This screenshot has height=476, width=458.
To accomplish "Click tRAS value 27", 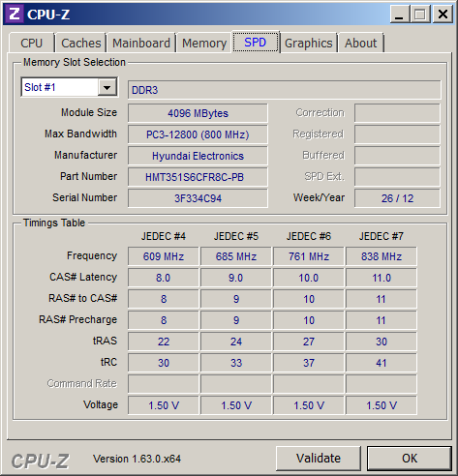I will 309,342.
